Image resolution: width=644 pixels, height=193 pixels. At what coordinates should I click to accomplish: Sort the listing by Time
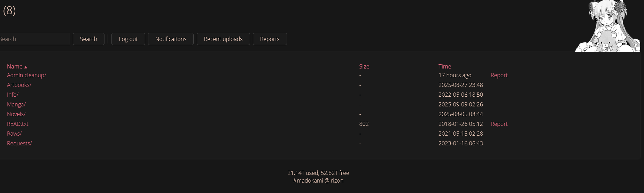(x=445, y=66)
